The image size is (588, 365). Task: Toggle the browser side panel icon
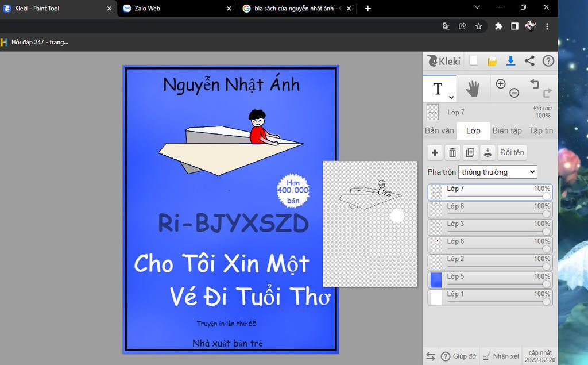[514, 26]
